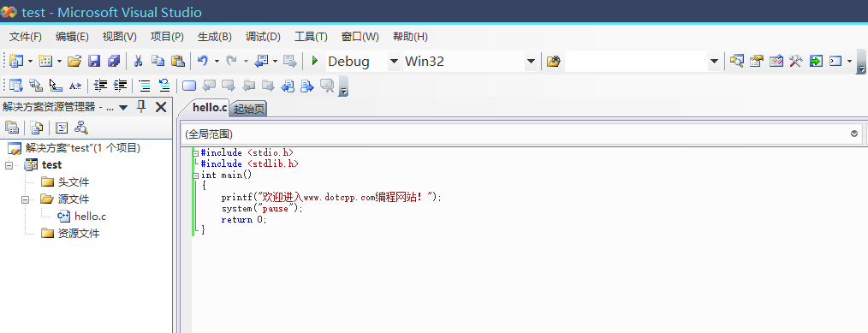This screenshot has width=868, height=333.
Task: Open the Find combo box dropdown arrow
Action: 714,62
